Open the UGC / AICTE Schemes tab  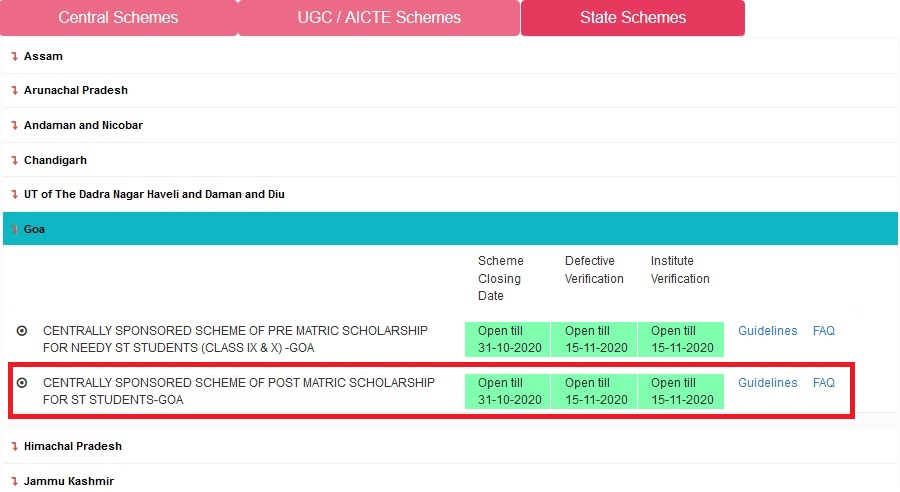click(379, 18)
